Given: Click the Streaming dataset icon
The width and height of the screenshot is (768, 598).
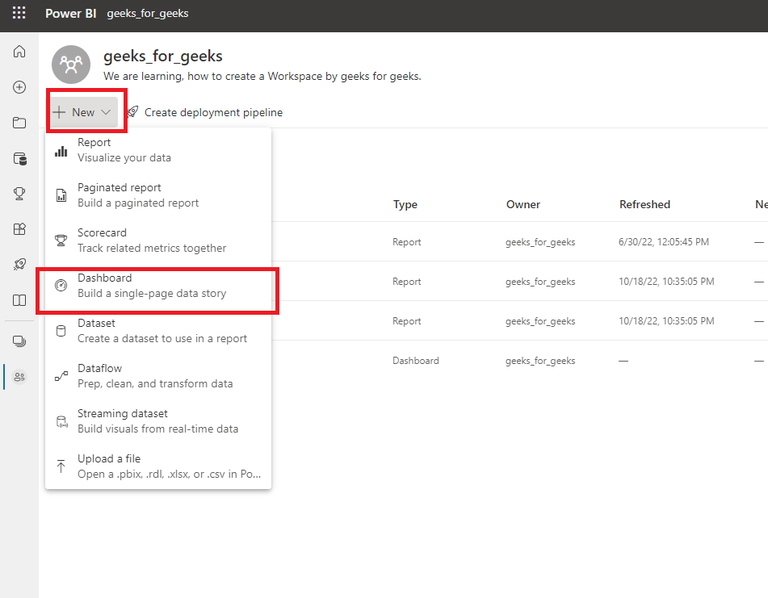Looking at the screenshot, I should coord(62,421).
